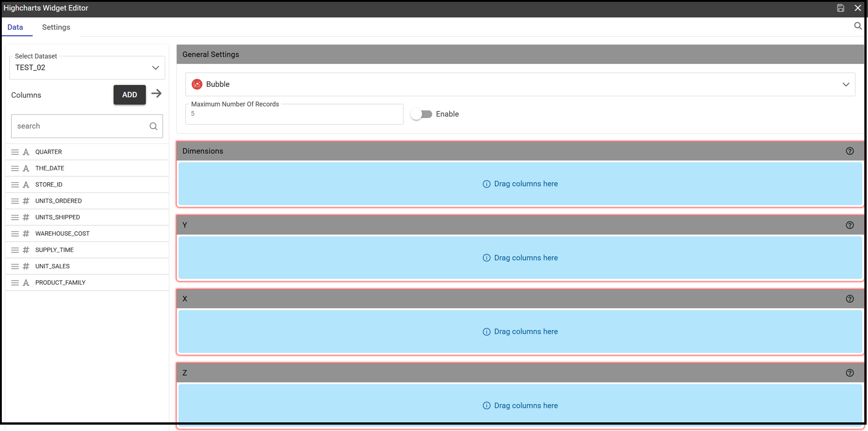The image size is (868, 431).
Task: Grab the drag handle for UNIT_SALES column
Action: [15, 267]
